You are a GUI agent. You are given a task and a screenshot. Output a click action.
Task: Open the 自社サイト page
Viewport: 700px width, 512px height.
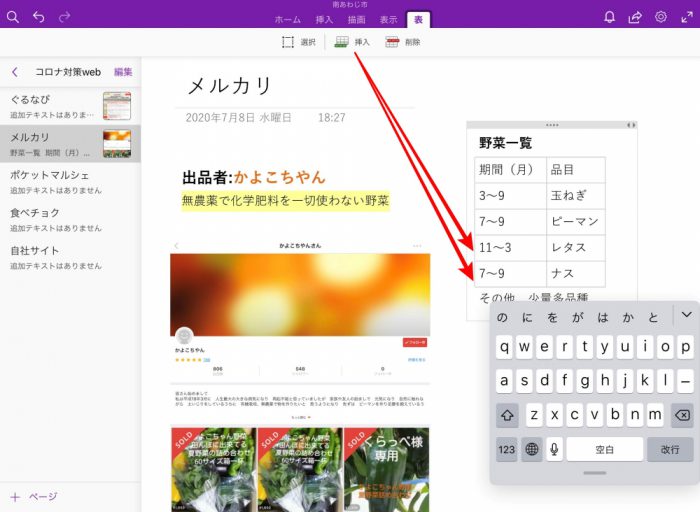coord(71,257)
